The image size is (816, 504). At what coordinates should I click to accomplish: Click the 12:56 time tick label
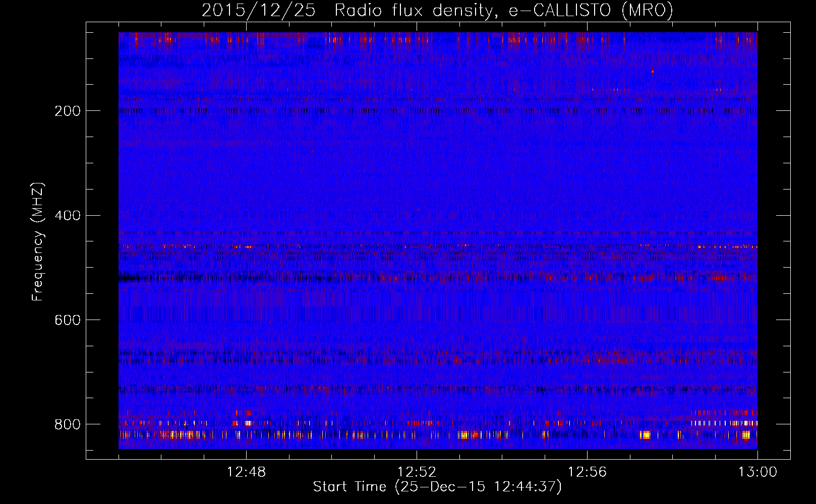587,472
